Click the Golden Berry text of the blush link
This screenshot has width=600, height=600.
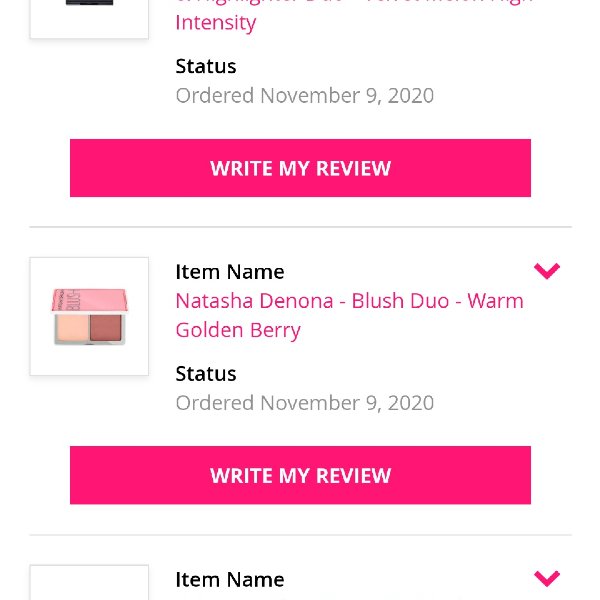coord(238,330)
